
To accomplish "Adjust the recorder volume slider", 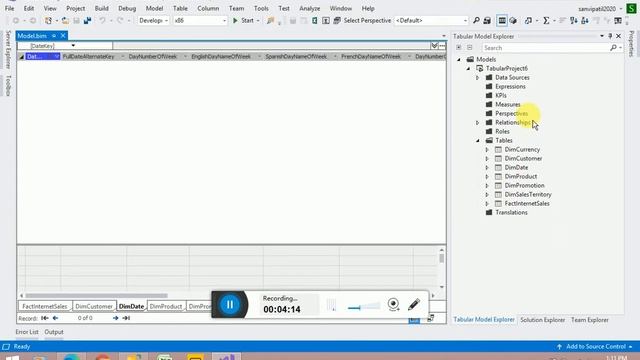I will (363, 306).
